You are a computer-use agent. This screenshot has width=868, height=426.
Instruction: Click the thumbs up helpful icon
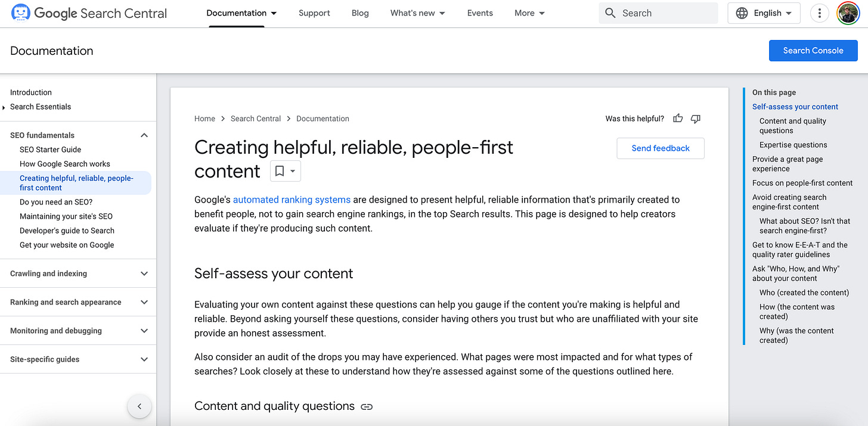point(678,119)
